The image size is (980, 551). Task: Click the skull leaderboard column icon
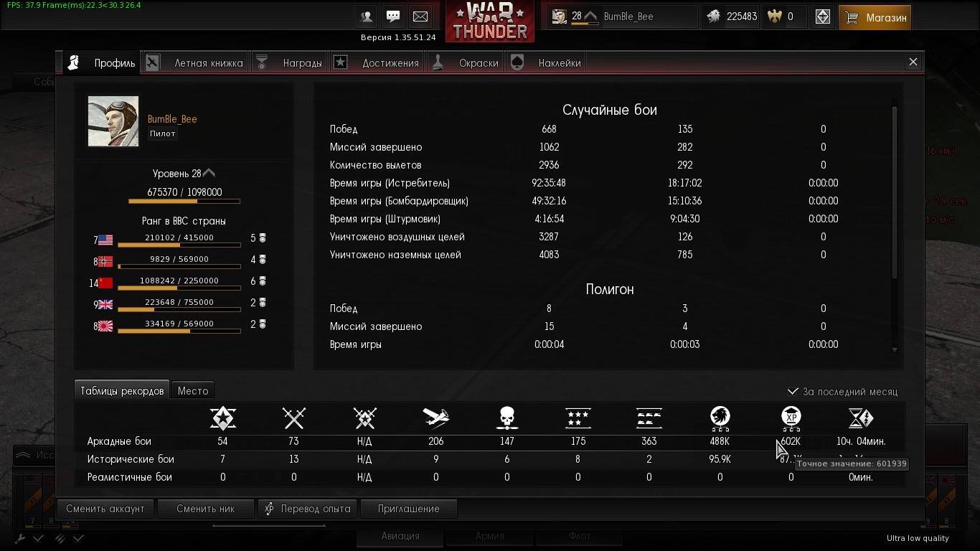[507, 418]
